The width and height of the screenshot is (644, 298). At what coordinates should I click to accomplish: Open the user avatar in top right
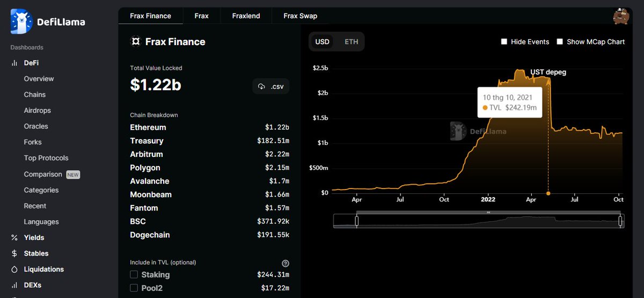[621, 16]
